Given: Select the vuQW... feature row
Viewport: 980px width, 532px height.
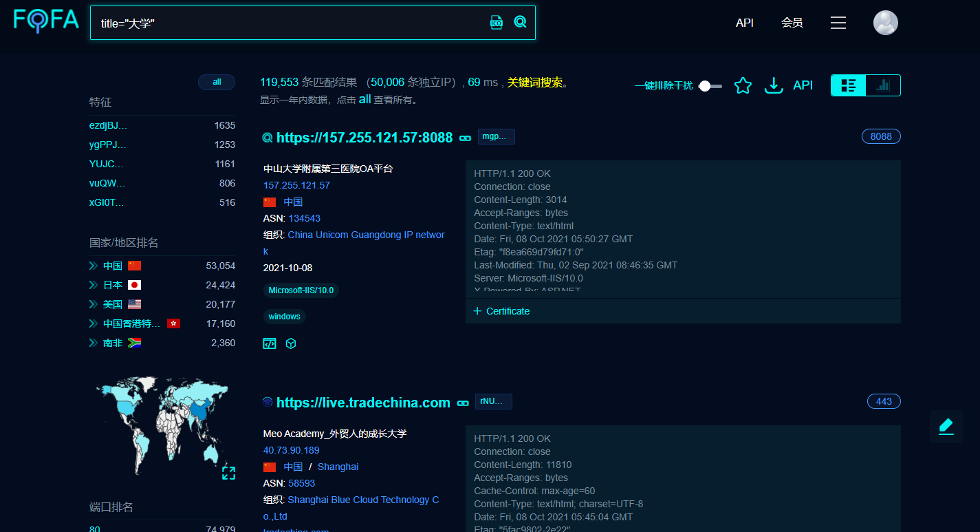Looking at the screenshot, I should (162, 183).
